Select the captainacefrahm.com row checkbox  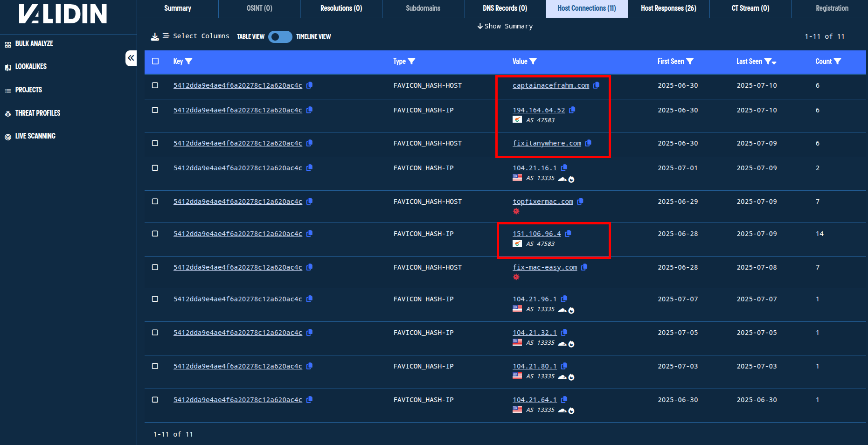(x=155, y=85)
